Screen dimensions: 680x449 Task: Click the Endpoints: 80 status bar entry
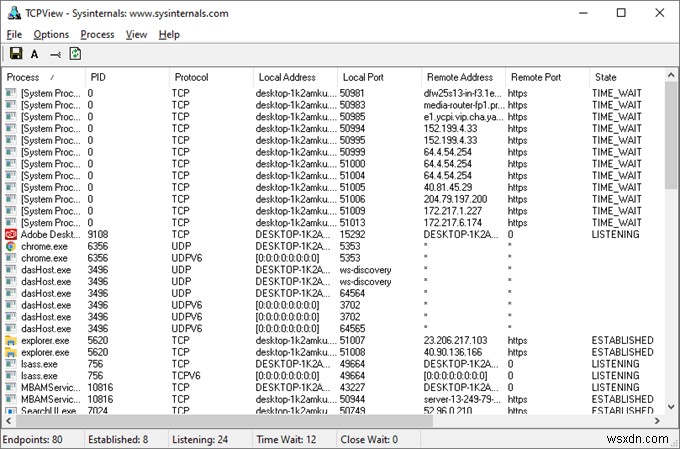33,439
